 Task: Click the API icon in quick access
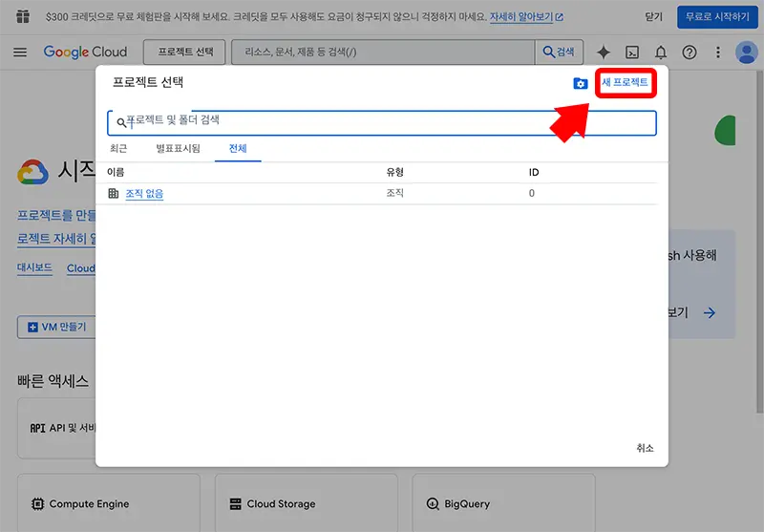37,428
